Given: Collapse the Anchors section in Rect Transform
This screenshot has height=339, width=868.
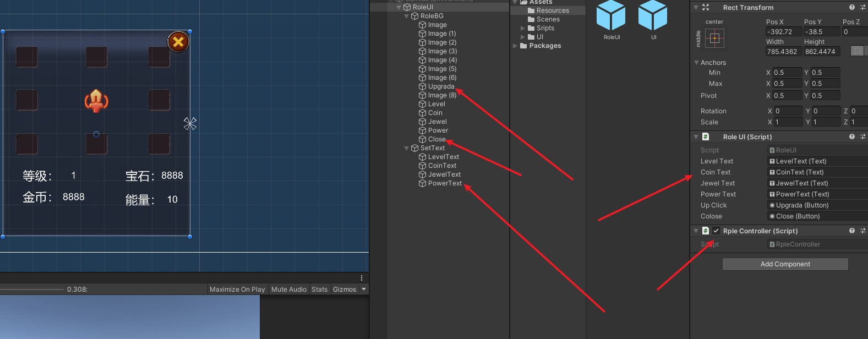Looking at the screenshot, I should point(696,63).
